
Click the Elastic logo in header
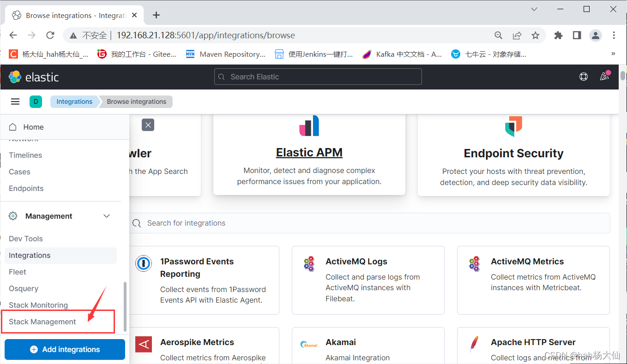pos(34,77)
